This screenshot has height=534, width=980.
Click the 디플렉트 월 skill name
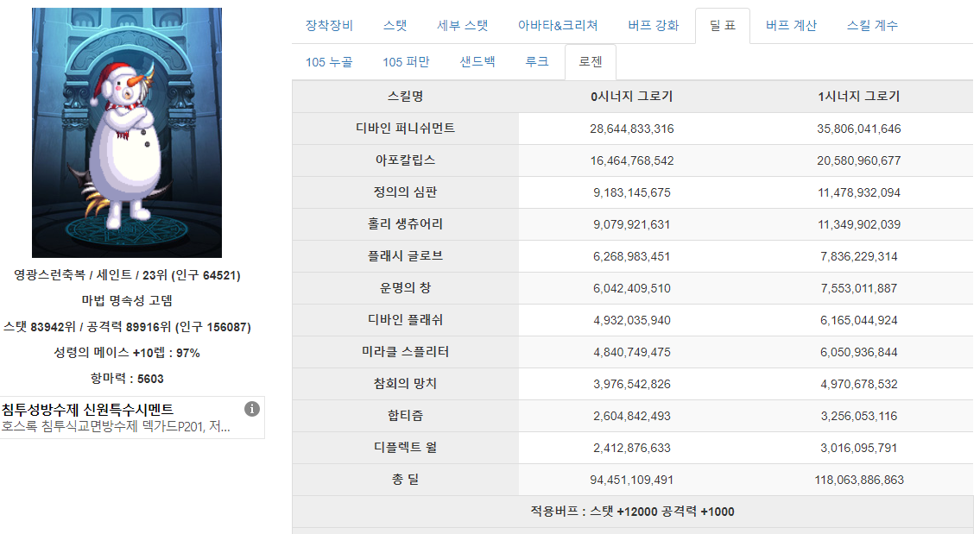pyautogui.click(x=406, y=447)
